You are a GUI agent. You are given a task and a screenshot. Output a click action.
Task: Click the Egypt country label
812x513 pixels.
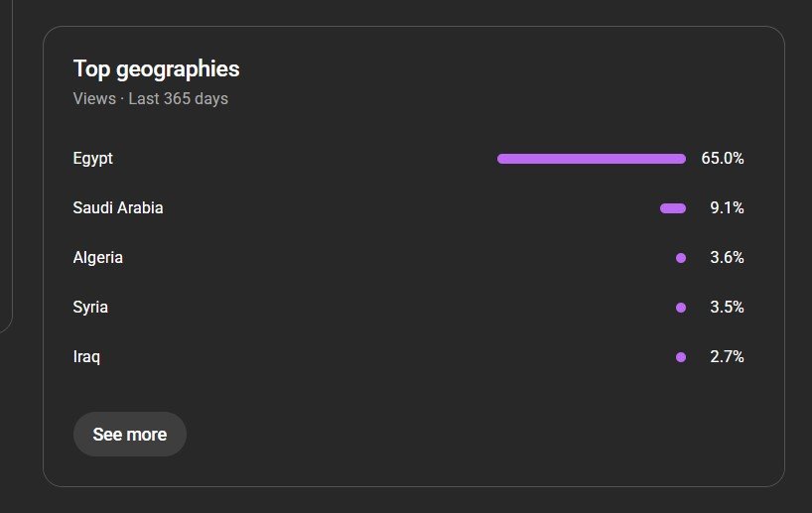pos(93,159)
